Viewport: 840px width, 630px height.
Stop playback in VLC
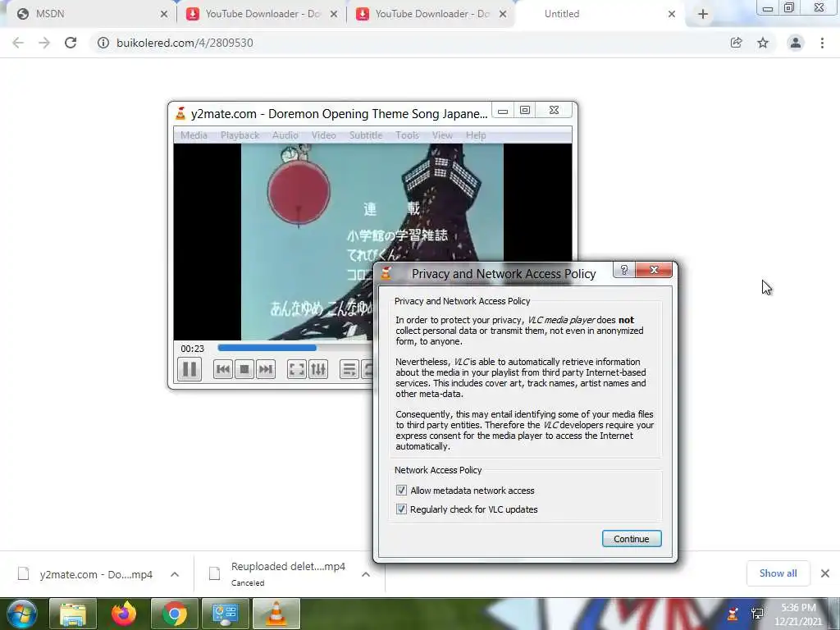point(244,369)
